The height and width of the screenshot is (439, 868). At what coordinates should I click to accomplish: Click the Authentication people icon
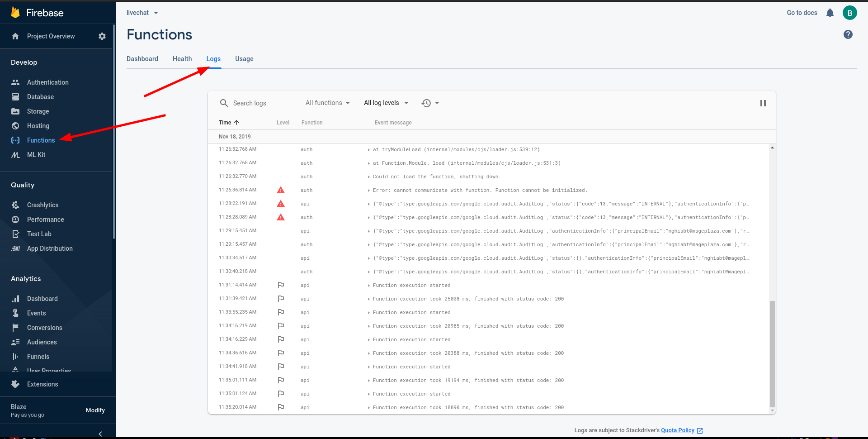point(15,82)
